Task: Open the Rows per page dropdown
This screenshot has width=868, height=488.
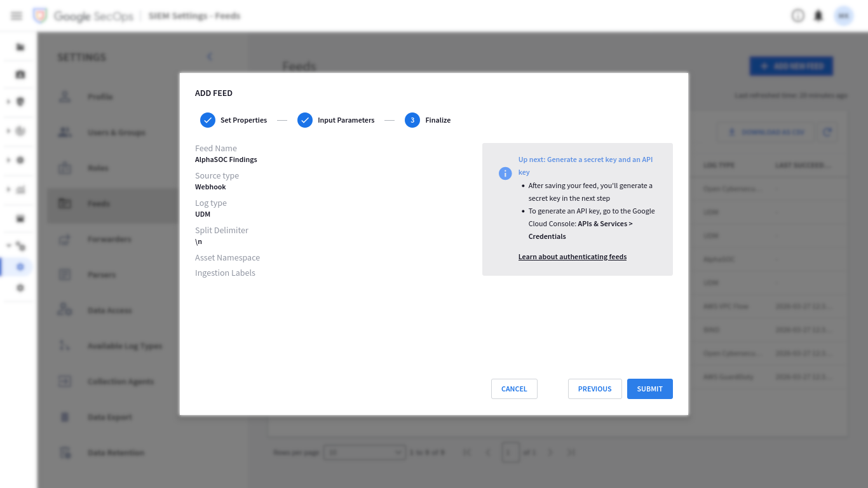Action: [365, 452]
